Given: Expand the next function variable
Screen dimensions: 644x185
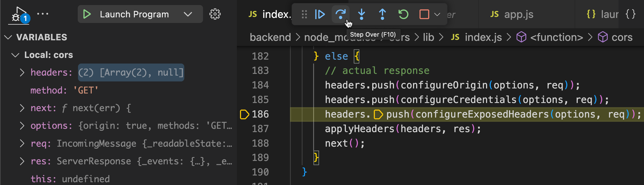Looking at the screenshot, I should click(22, 108).
